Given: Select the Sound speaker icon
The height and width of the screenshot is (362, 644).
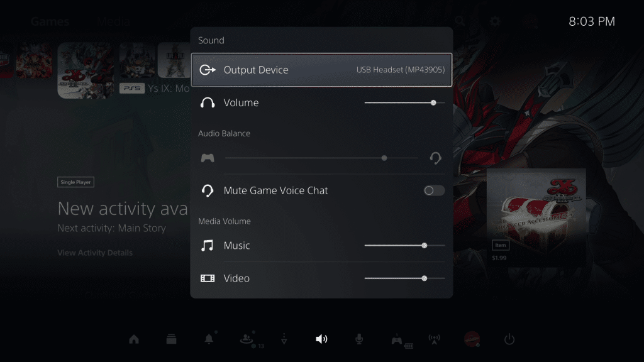Looking at the screenshot, I should [321, 339].
